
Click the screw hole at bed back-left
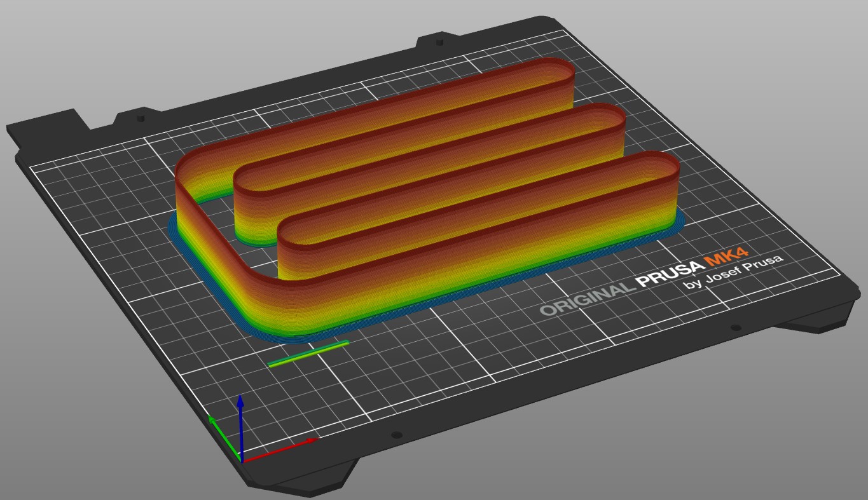coord(140,118)
